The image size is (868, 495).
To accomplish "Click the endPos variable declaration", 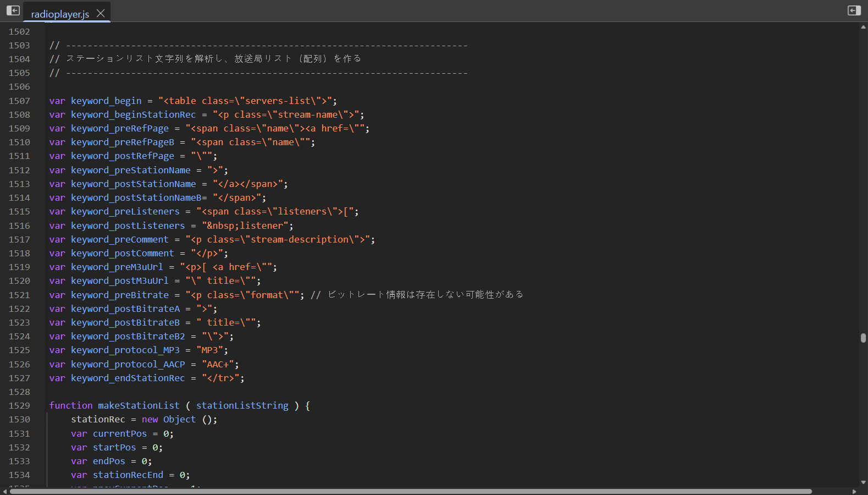I will point(109,461).
